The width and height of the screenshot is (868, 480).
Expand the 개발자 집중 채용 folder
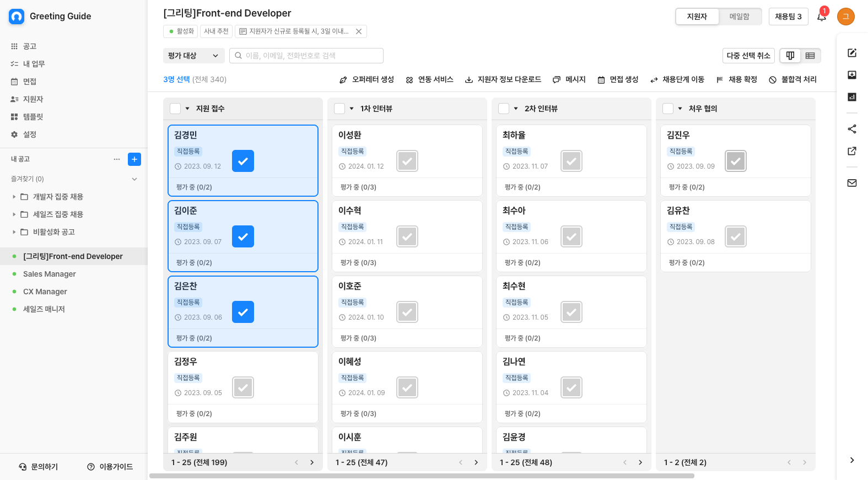[x=14, y=197]
